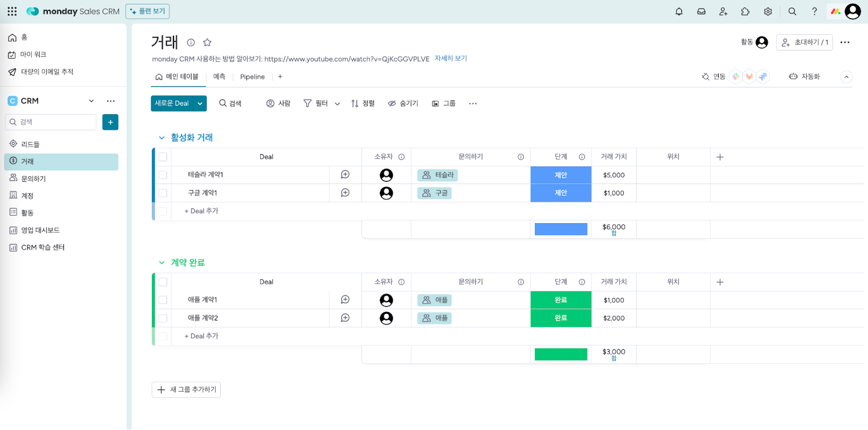Open the CRM workspace three-dot menu
The image size is (868, 430).
pyautogui.click(x=111, y=101)
